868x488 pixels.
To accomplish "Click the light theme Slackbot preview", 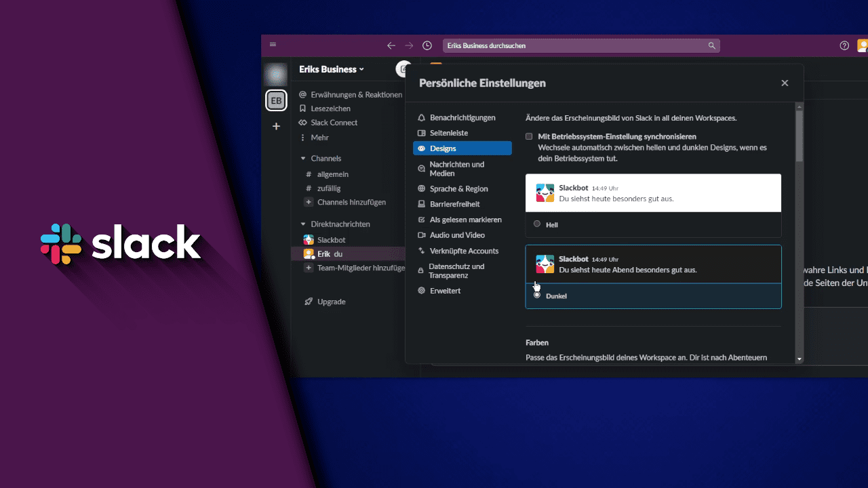I will click(653, 193).
